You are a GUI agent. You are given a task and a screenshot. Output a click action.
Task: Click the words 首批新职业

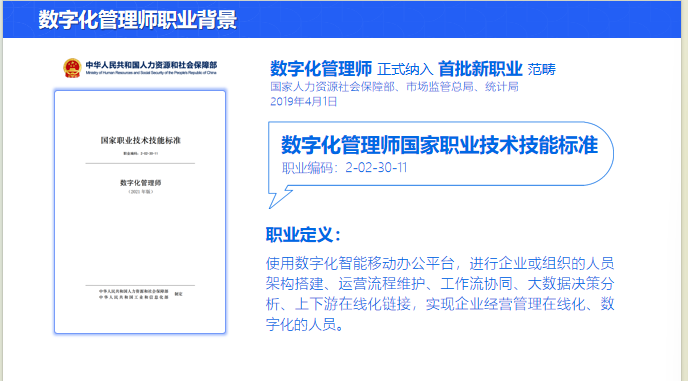(480, 69)
